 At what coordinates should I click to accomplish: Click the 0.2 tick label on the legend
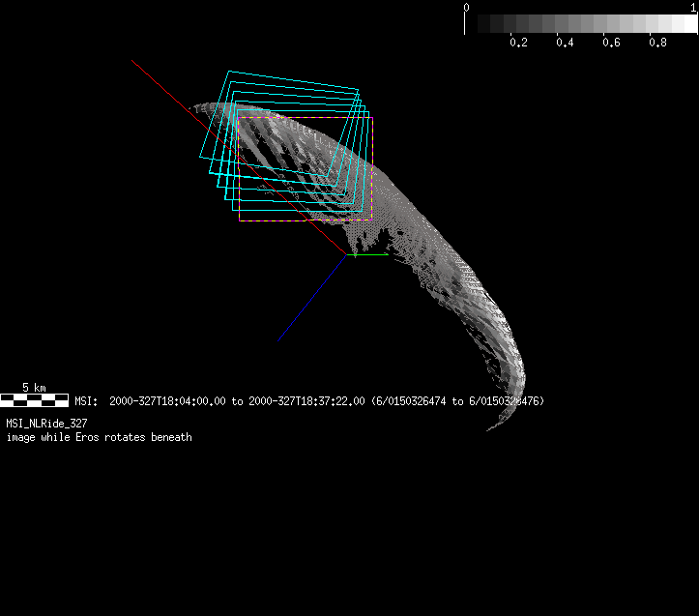[518, 43]
